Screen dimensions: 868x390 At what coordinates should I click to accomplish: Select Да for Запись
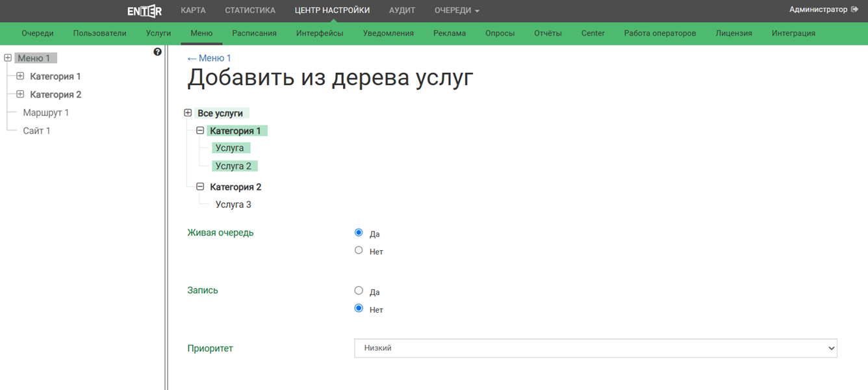point(359,291)
